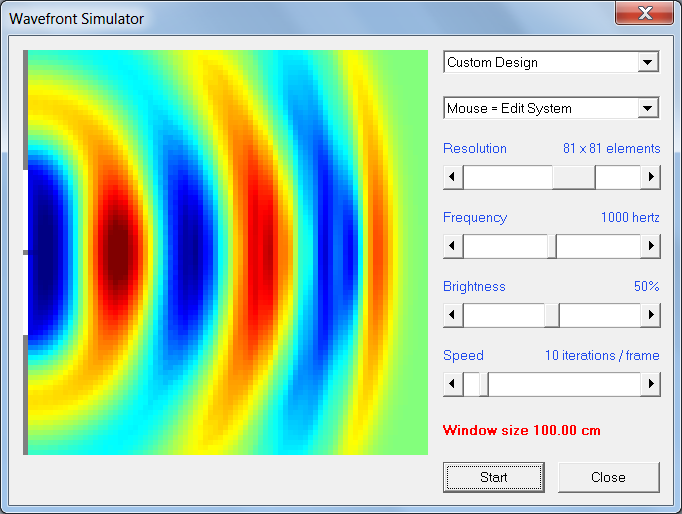The width and height of the screenshot is (682, 514).
Task: Click the Mouse = Edit System combo box text
Action: [509, 108]
